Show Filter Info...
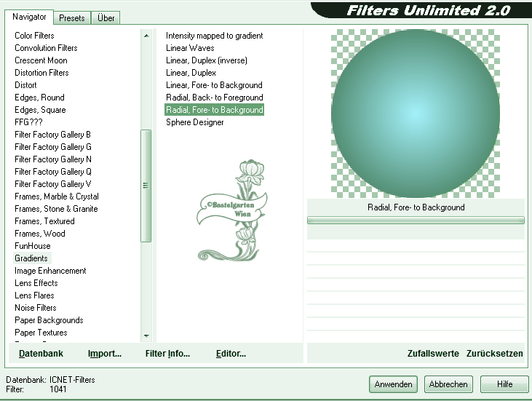The image size is (532, 401). (167, 354)
